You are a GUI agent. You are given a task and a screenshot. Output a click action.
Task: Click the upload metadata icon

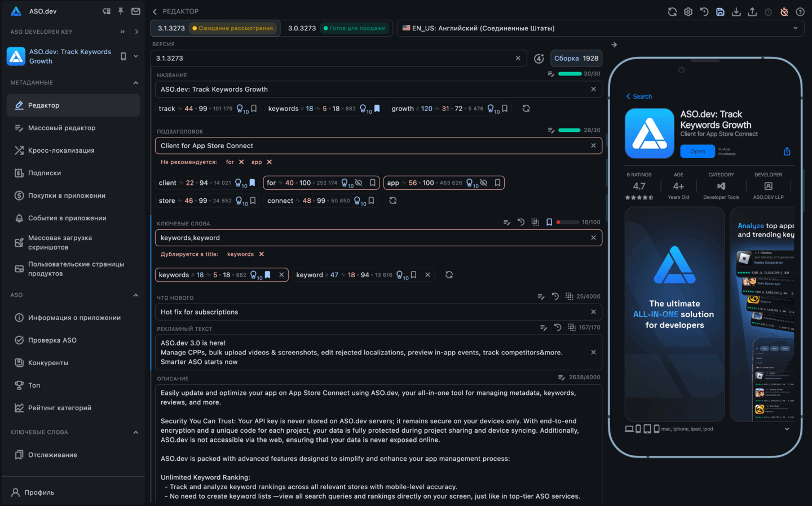coord(752,11)
